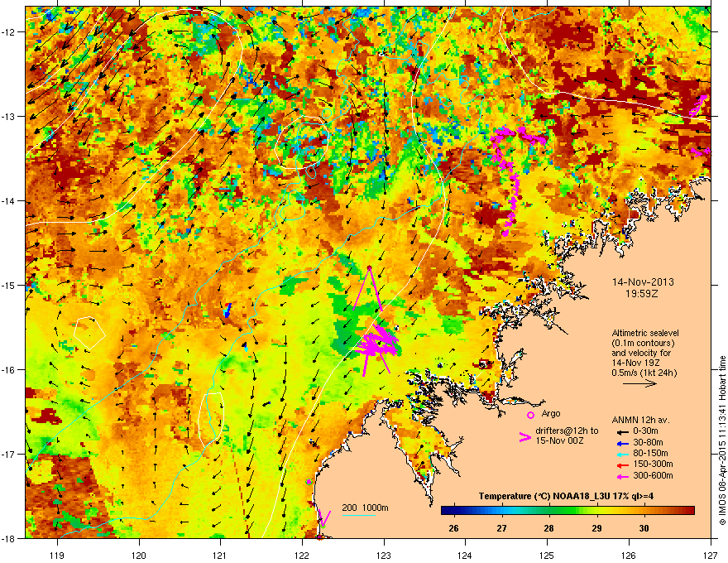Click the Argo float marker near the coast
This screenshot has height=563, width=728.
[x=309, y=482]
